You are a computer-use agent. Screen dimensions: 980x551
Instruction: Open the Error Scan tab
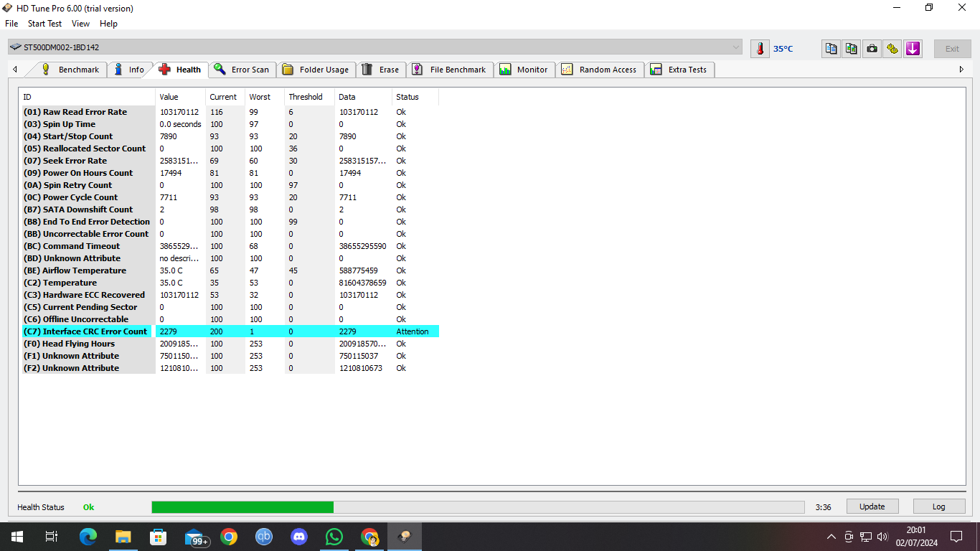pos(242,70)
